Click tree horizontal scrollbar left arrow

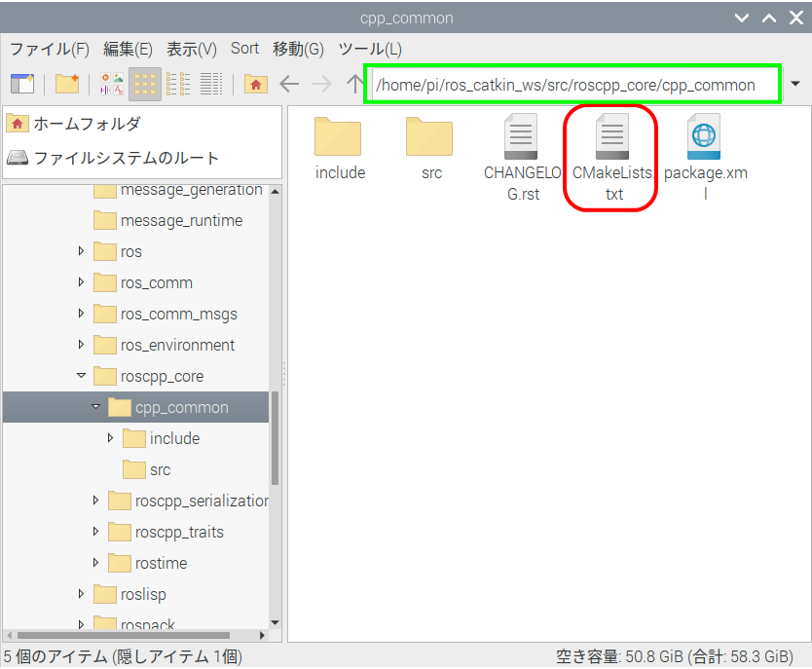pos(9,635)
